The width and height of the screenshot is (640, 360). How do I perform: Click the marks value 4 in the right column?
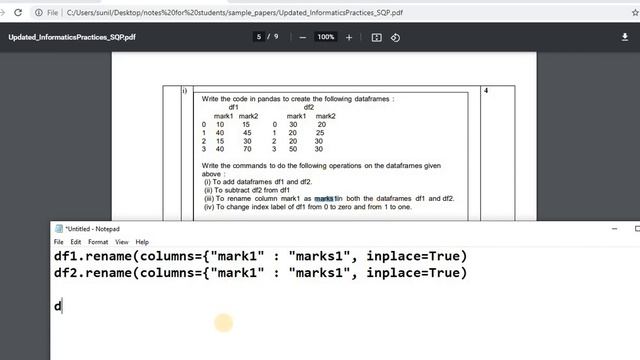pyautogui.click(x=486, y=91)
